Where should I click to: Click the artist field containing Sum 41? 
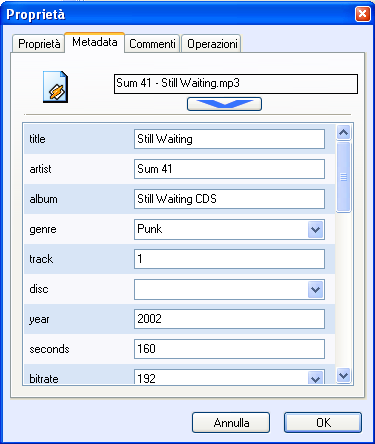coord(229,169)
